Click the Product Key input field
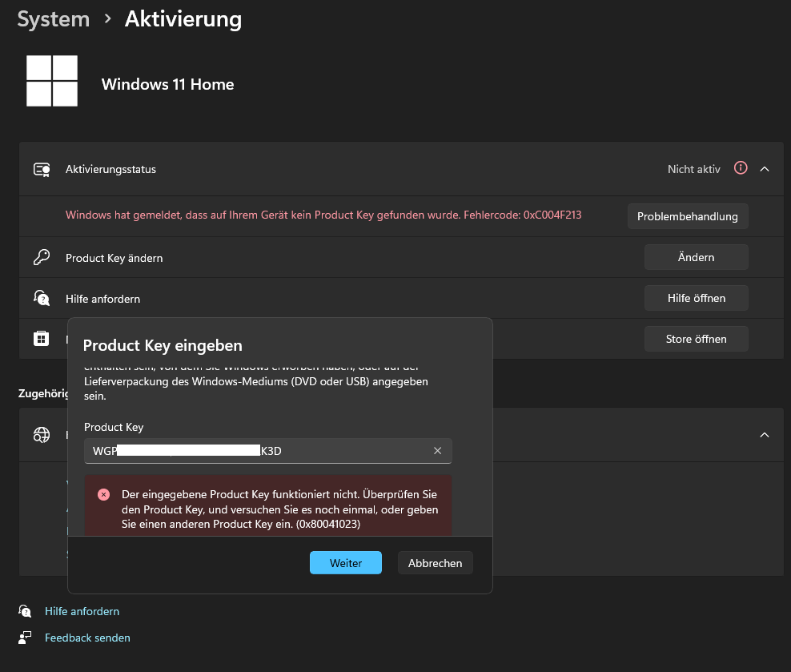The width and height of the screenshot is (791, 672). tap(268, 451)
